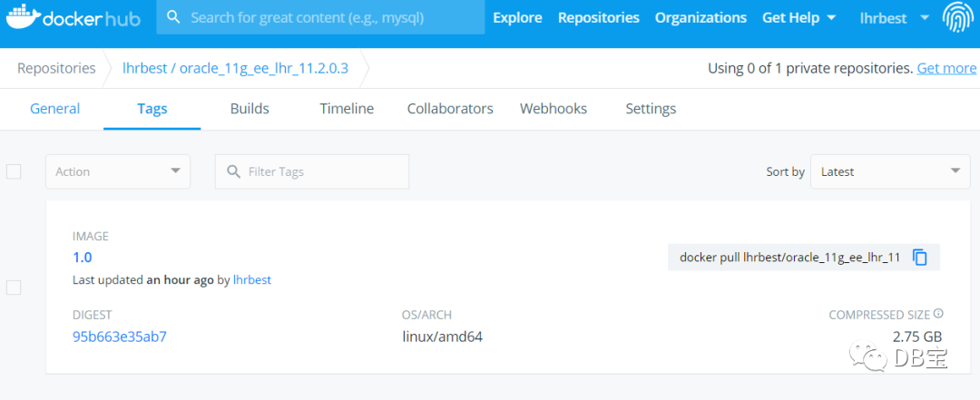Focus the Docker Hub search field
980x400 pixels.
(x=320, y=17)
